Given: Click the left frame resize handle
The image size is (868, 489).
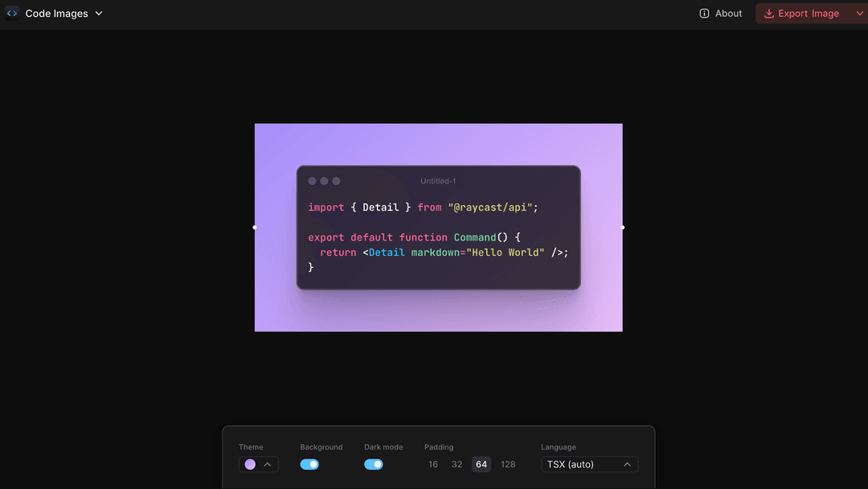Looking at the screenshot, I should pos(255,228).
